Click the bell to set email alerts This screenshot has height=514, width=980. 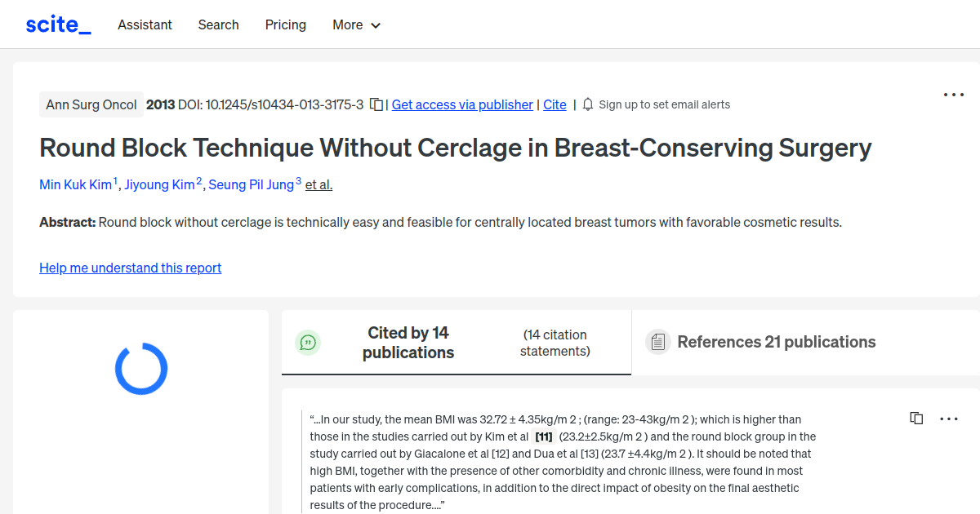[587, 104]
